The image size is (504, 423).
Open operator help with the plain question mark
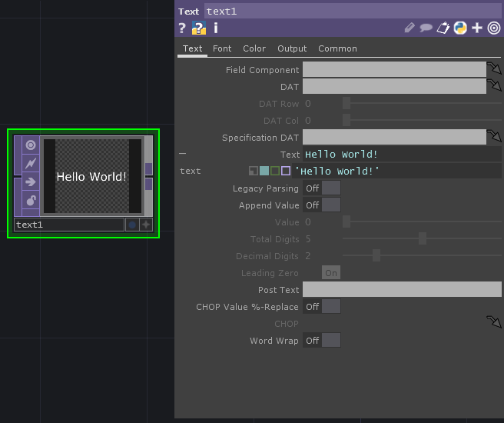click(182, 28)
